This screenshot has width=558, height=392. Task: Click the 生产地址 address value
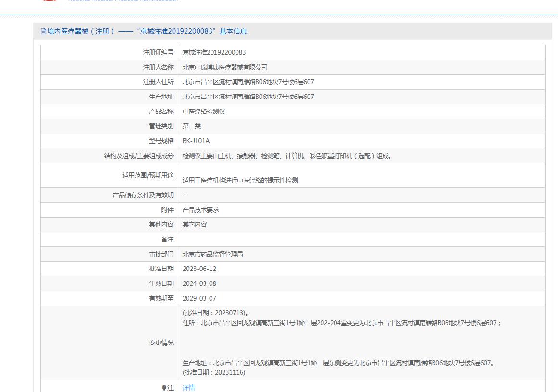[x=248, y=97]
